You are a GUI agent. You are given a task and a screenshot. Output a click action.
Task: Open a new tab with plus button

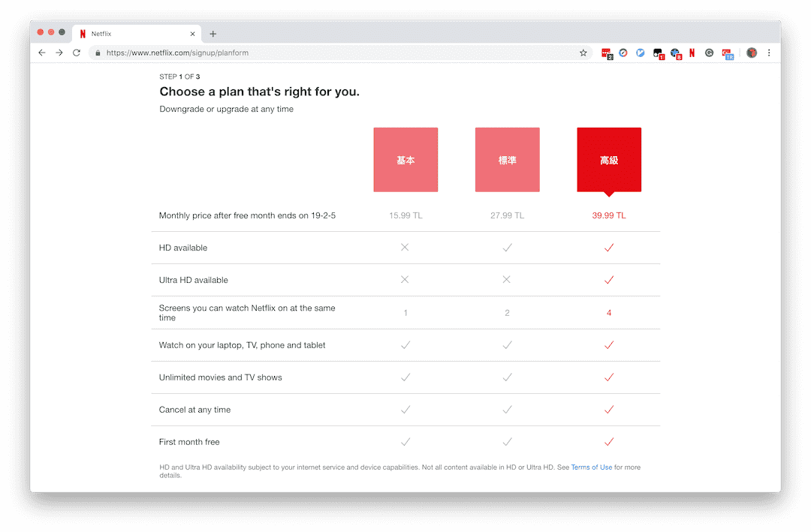(x=213, y=34)
